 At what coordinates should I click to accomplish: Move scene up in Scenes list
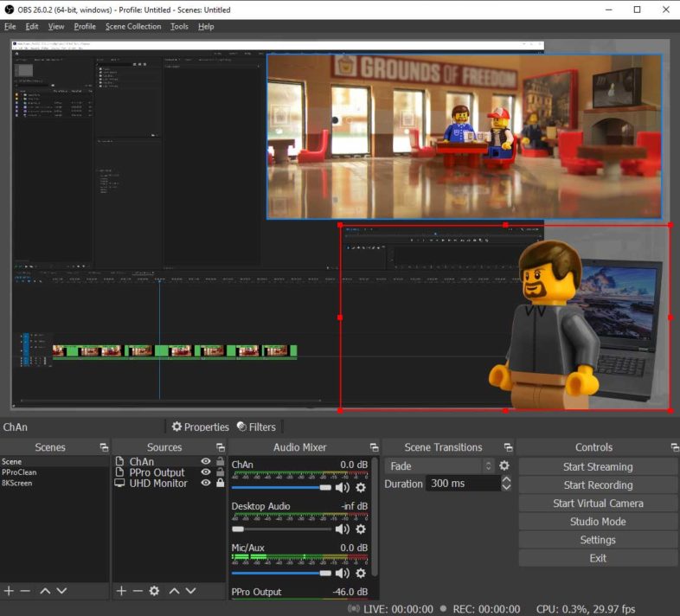(45, 590)
